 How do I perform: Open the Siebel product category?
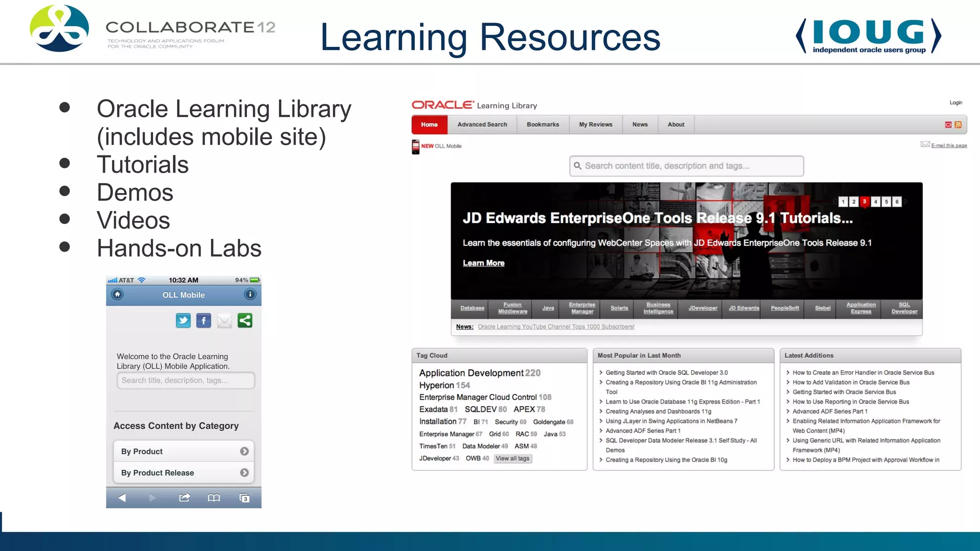[823, 308]
